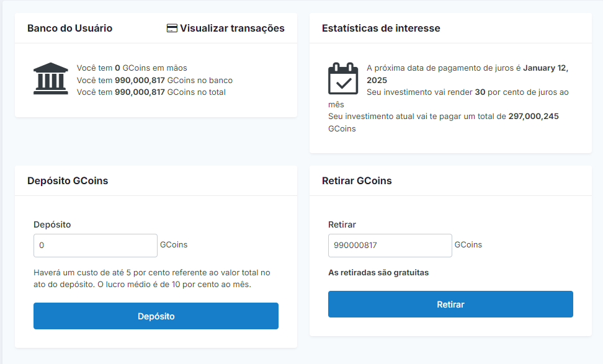Select the Retirar GCoins card title
The width and height of the screenshot is (603, 364).
pos(357,181)
